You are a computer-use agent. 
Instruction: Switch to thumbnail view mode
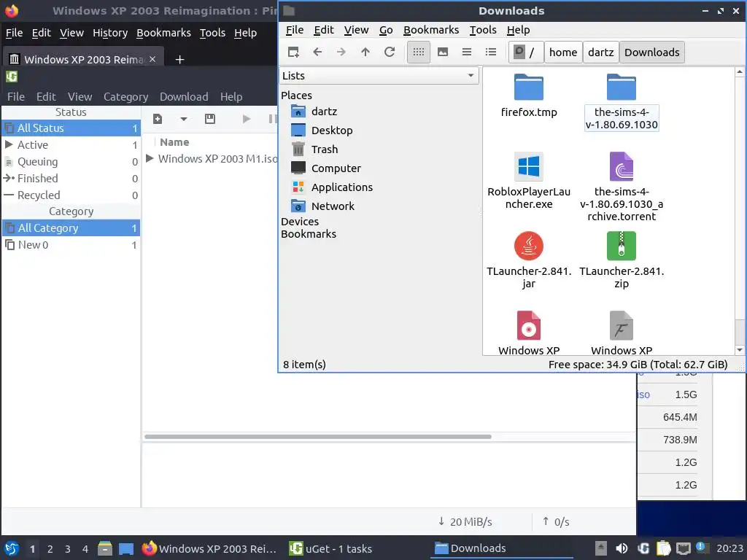(443, 52)
